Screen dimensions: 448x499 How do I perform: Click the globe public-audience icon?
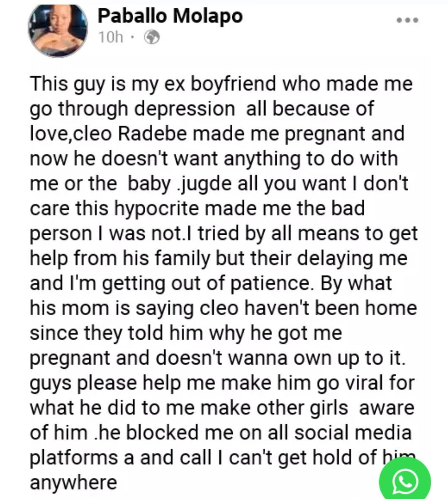point(151,37)
